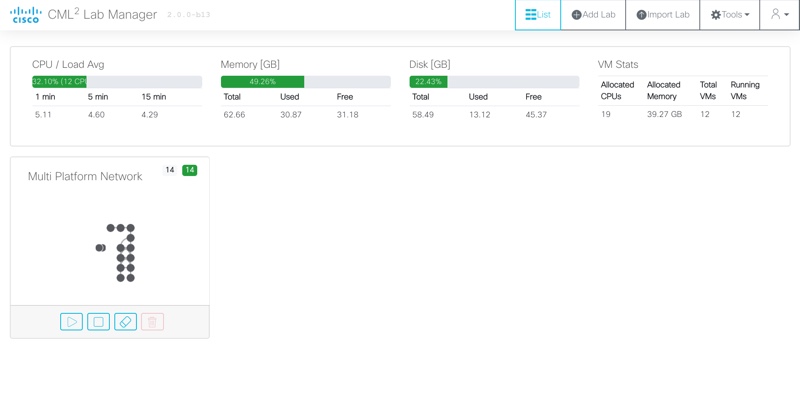This screenshot has height=416, width=800.
Task: Click the VM Stats heading
Action: (x=618, y=64)
